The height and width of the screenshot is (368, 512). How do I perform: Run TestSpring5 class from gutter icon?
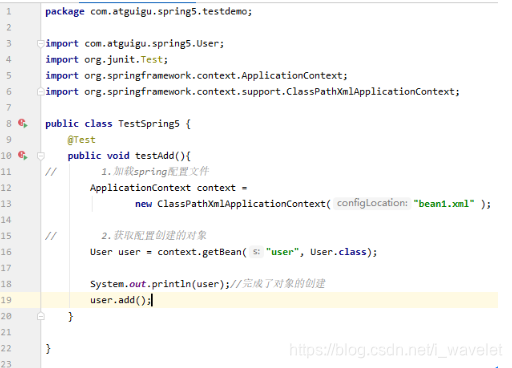(23, 123)
